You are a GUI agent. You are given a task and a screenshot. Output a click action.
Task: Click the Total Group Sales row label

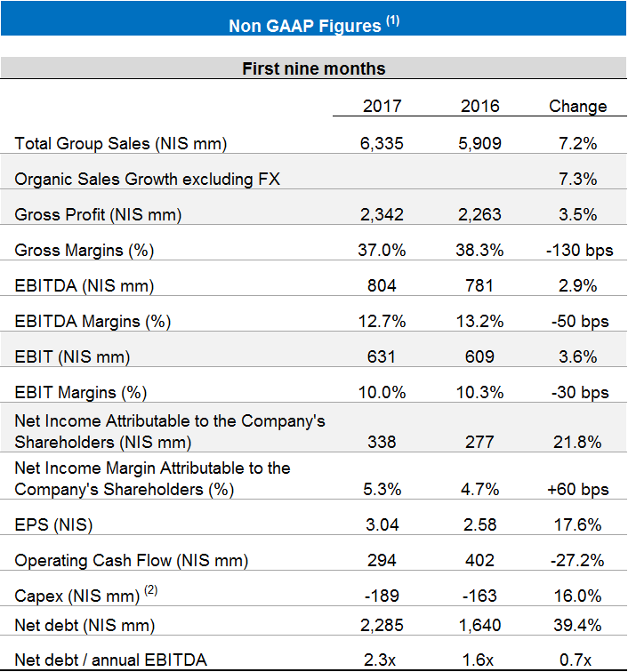click(121, 143)
